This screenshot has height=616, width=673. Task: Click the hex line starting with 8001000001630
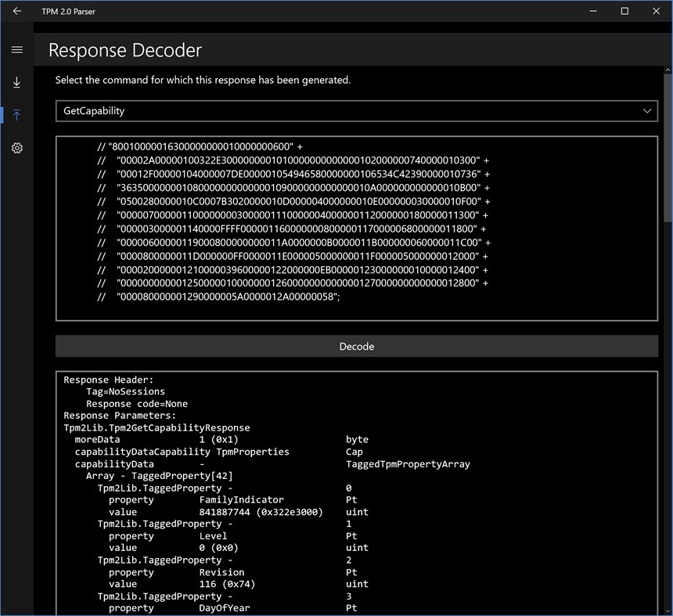click(x=200, y=147)
